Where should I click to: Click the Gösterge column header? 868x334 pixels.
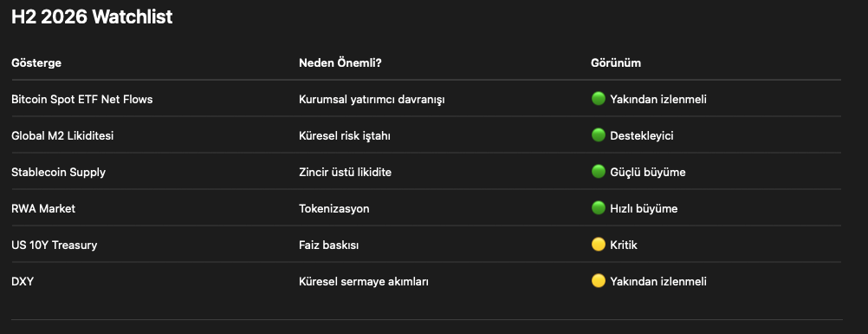[36, 62]
